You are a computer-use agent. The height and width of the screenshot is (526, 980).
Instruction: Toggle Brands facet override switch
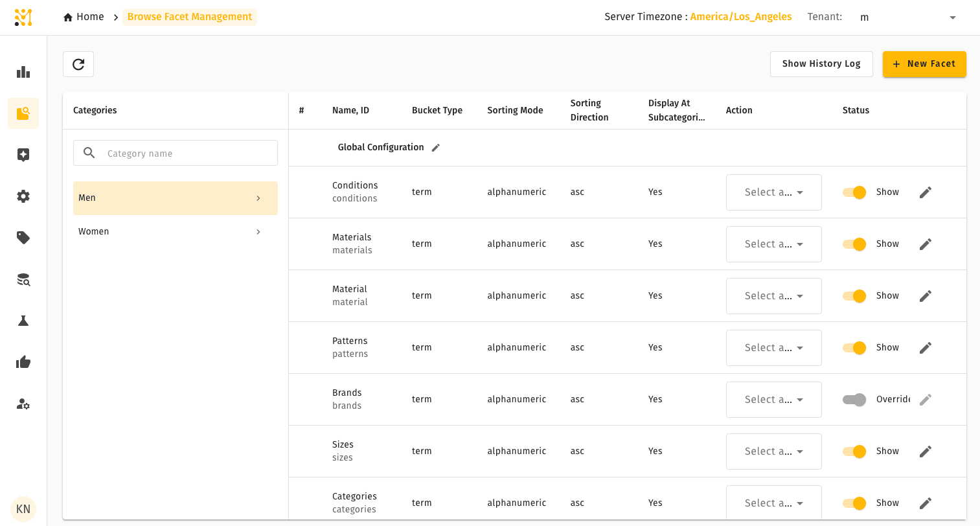click(854, 400)
